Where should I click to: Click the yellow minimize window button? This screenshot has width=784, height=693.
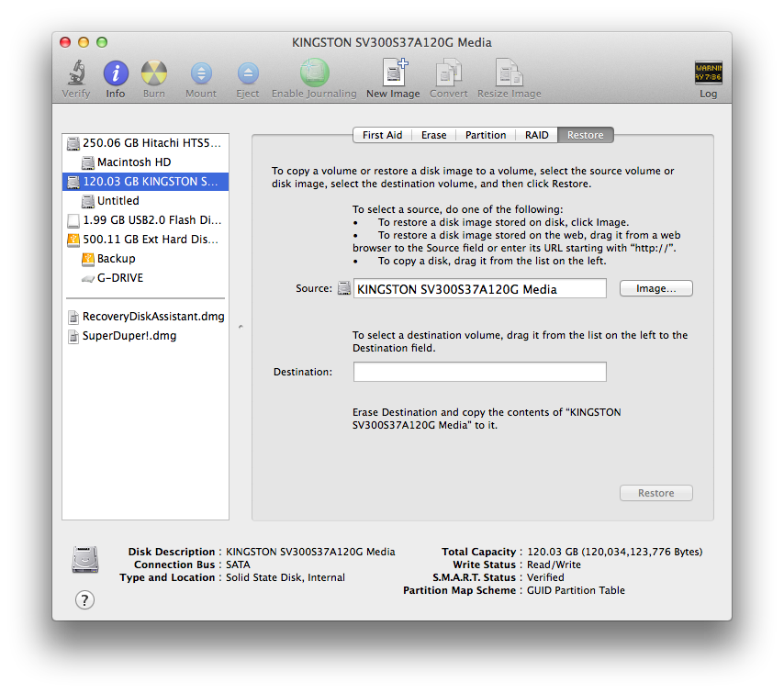(x=84, y=42)
